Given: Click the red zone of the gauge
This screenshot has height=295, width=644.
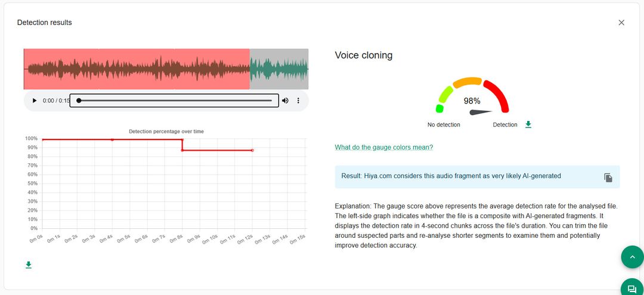Looking at the screenshot, I should (499, 95).
